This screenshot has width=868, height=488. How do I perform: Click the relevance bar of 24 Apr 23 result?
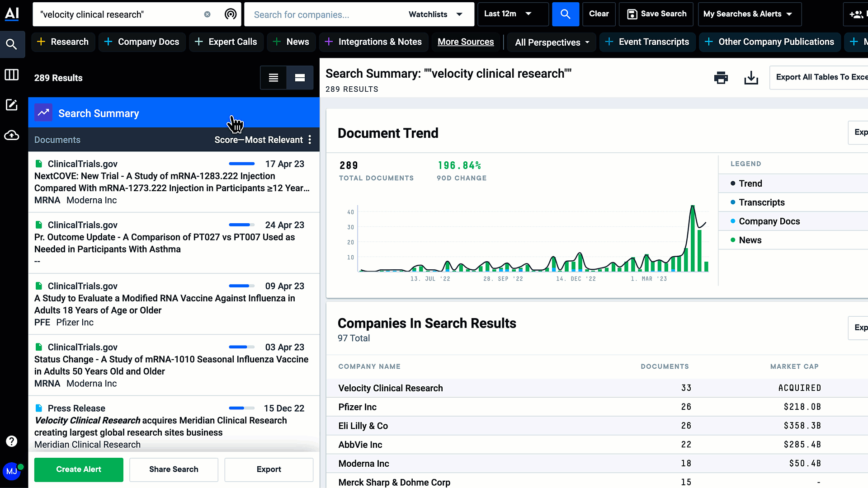[242, 225]
